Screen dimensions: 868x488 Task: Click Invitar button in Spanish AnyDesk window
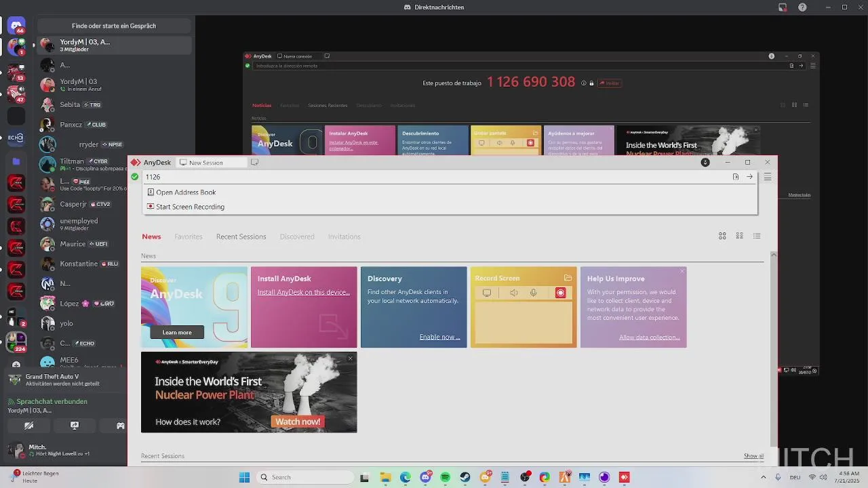click(x=610, y=83)
